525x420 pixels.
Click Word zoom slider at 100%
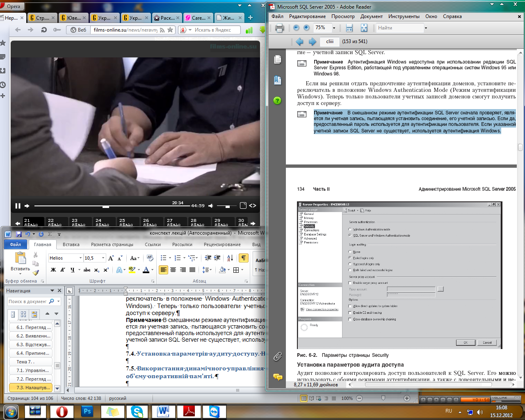coord(383,398)
